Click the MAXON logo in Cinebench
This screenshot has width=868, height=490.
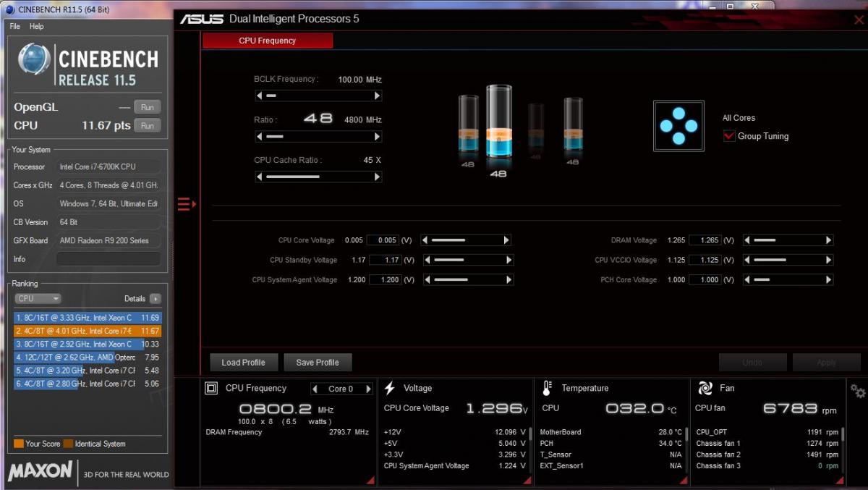(41, 472)
